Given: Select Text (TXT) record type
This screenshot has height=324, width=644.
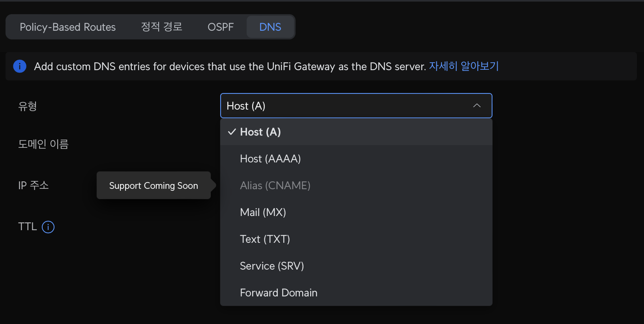Looking at the screenshot, I should click(x=265, y=239).
